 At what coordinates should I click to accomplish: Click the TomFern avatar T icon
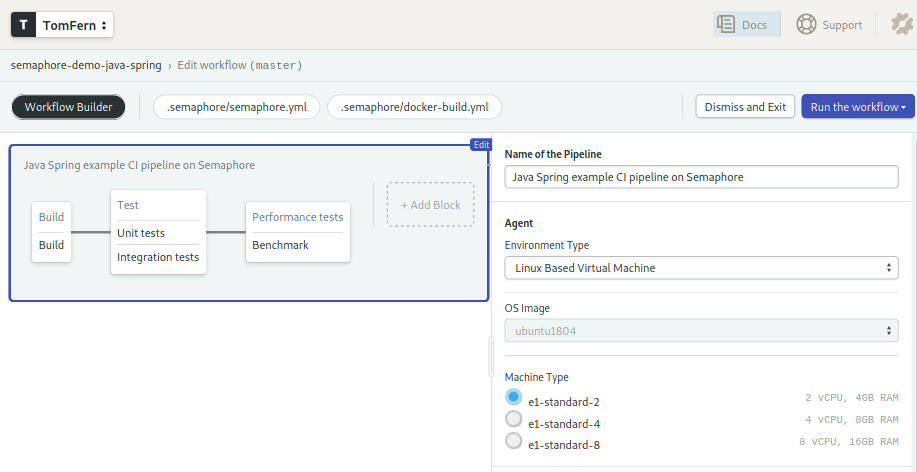click(x=23, y=25)
